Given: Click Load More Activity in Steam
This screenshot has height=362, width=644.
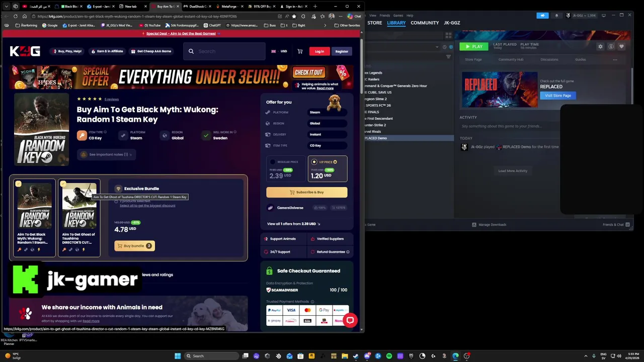Looking at the screenshot, I should tap(513, 171).
